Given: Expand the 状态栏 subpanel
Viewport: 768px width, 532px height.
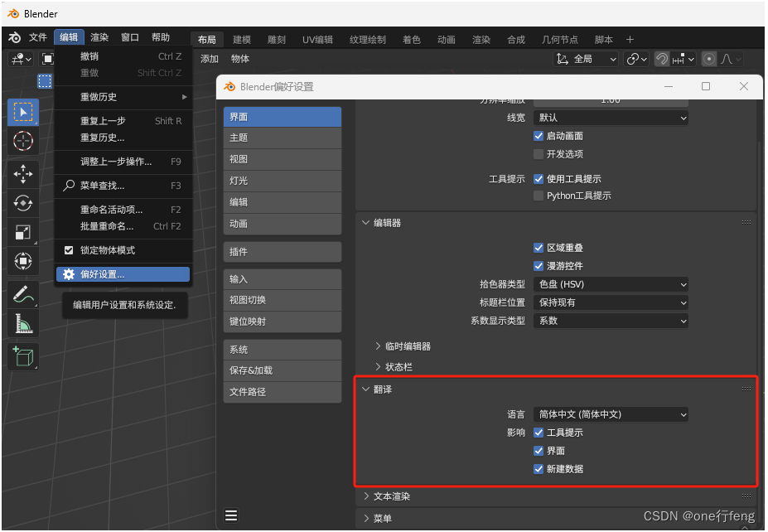Looking at the screenshot, I should [x=378, y=367].
